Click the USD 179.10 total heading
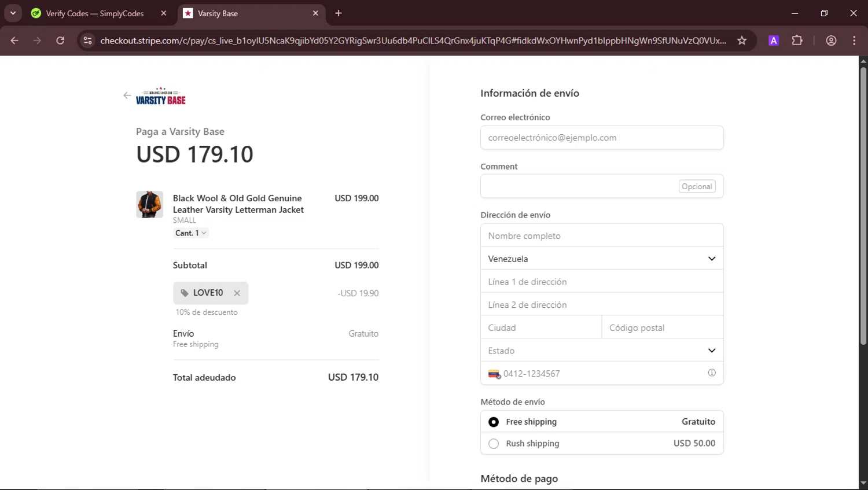This screenshot has width=868, height=490. coord(194,154)
